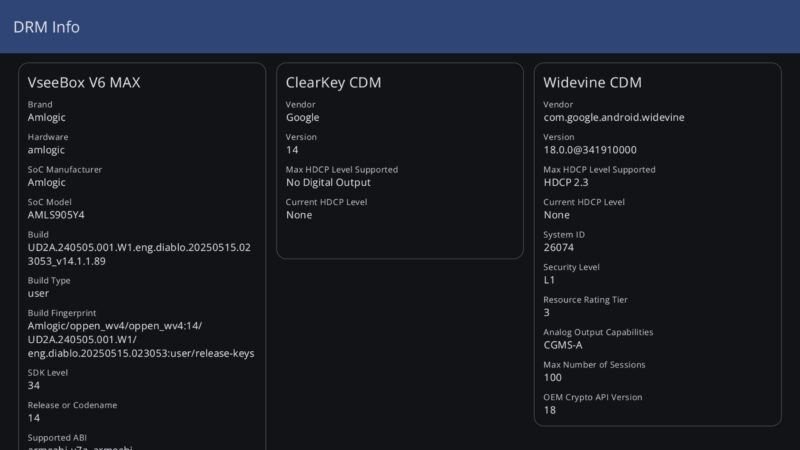This screenshot has width=800, height=450.
Task: Click the Hardware value amlogic
Action: point(46,151)
